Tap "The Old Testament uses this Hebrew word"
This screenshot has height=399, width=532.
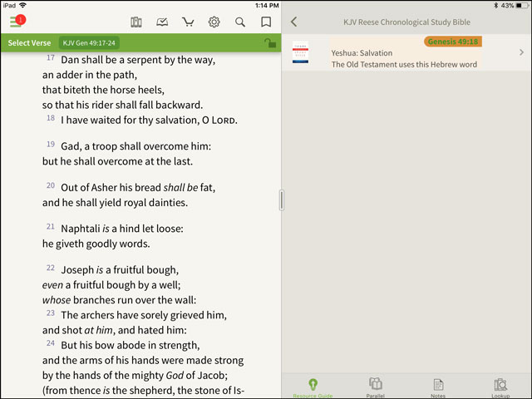(404, 65)
